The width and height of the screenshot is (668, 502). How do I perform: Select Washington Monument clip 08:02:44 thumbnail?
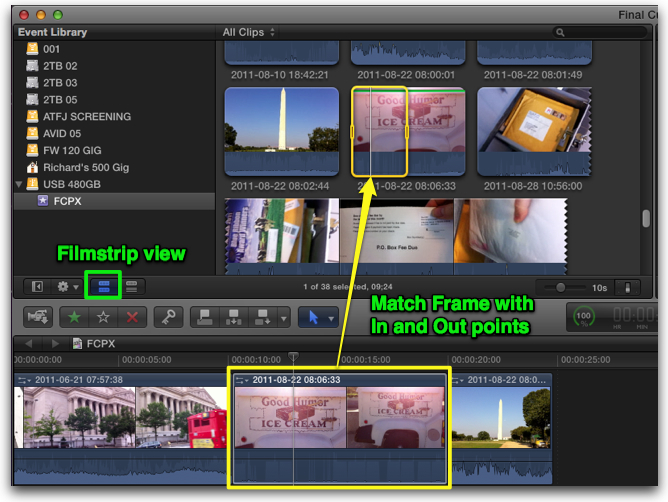282,131
